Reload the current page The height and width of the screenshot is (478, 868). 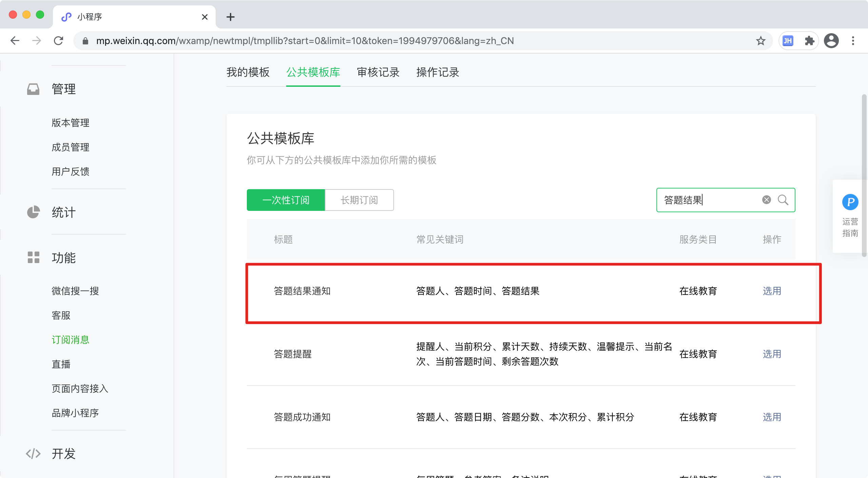point(59,41)
